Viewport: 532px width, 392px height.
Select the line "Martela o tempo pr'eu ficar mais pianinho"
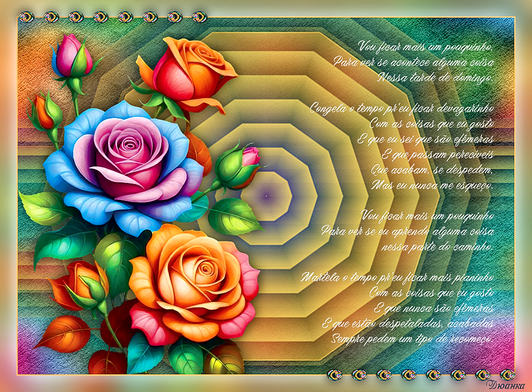[x=398, y=277]
